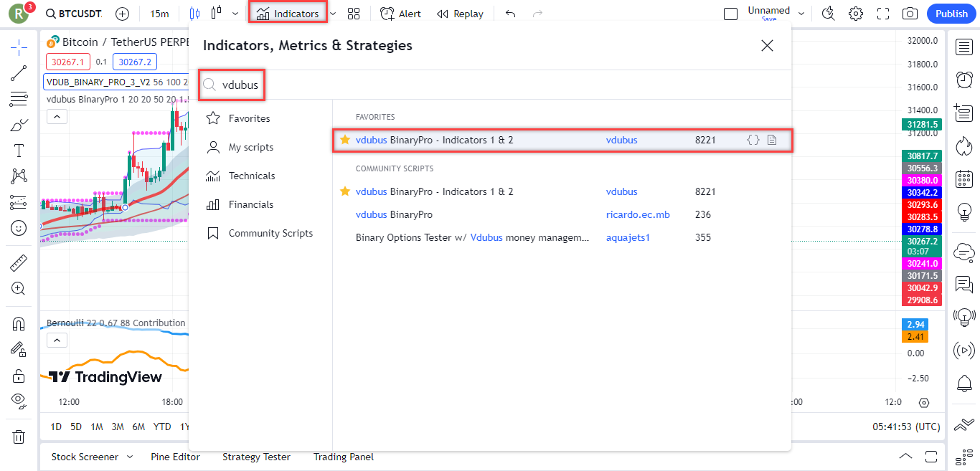
Task: Toggle the magnet mode tool
Action: tap(19, 323)
